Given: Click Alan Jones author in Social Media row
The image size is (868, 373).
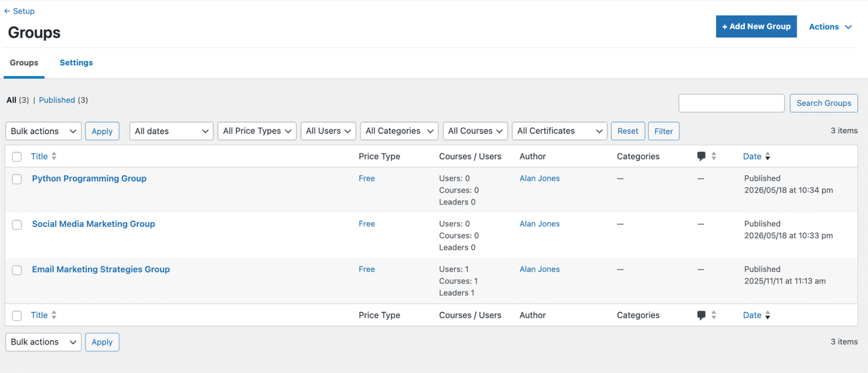Looking at the screenshot, I should [x=540, y=224].
